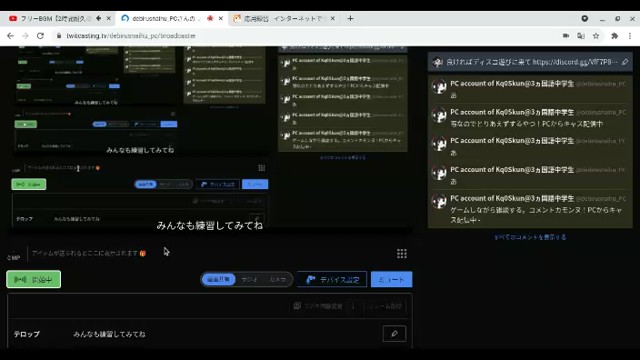Switch to the YouTube free BGM tab
The width and height of the screenshot is (640, 360).
55,18
